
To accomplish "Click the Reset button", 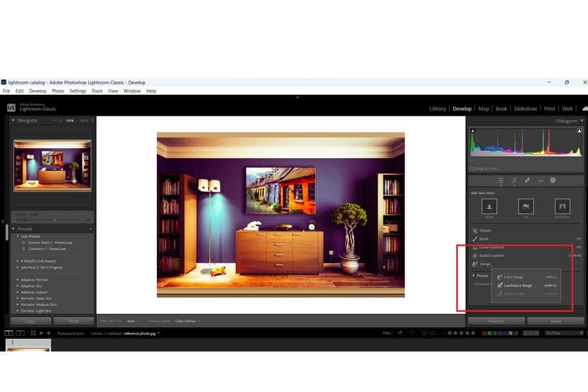I will [x=555, y=321].
